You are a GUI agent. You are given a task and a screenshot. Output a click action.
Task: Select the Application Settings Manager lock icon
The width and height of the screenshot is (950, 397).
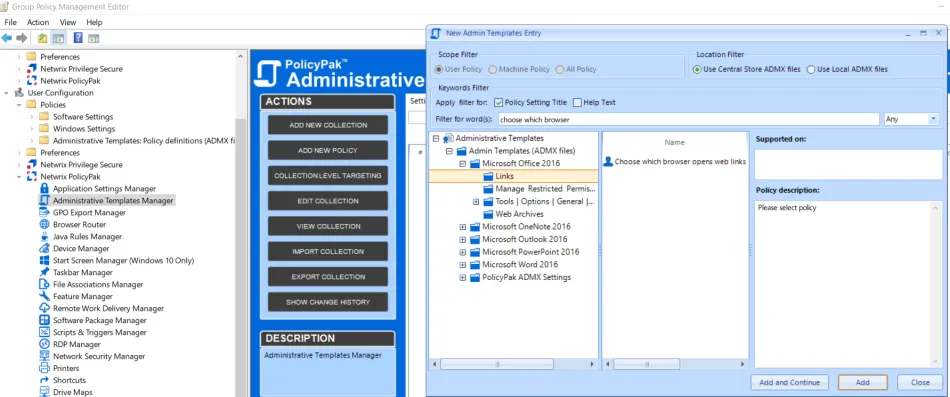coord(44,188)
